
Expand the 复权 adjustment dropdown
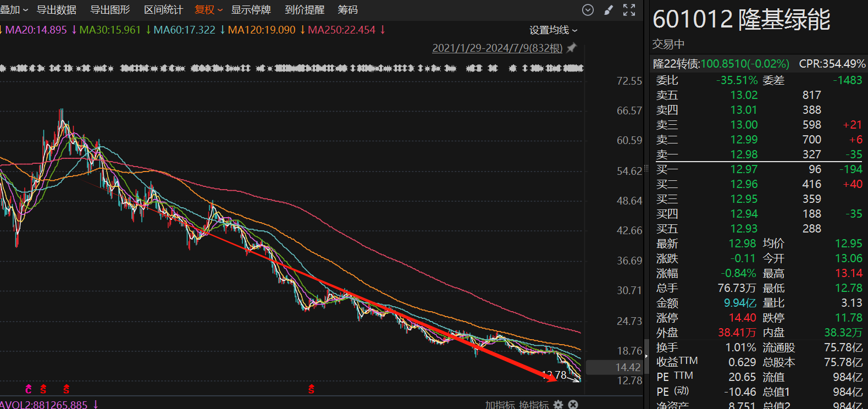click(209, 10)
